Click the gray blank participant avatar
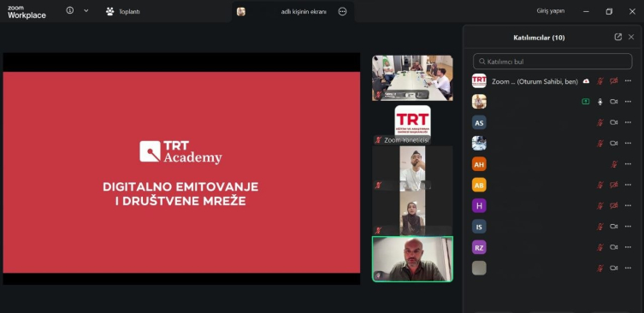This screenshot has width=644, height=313. tap(479, 268)
